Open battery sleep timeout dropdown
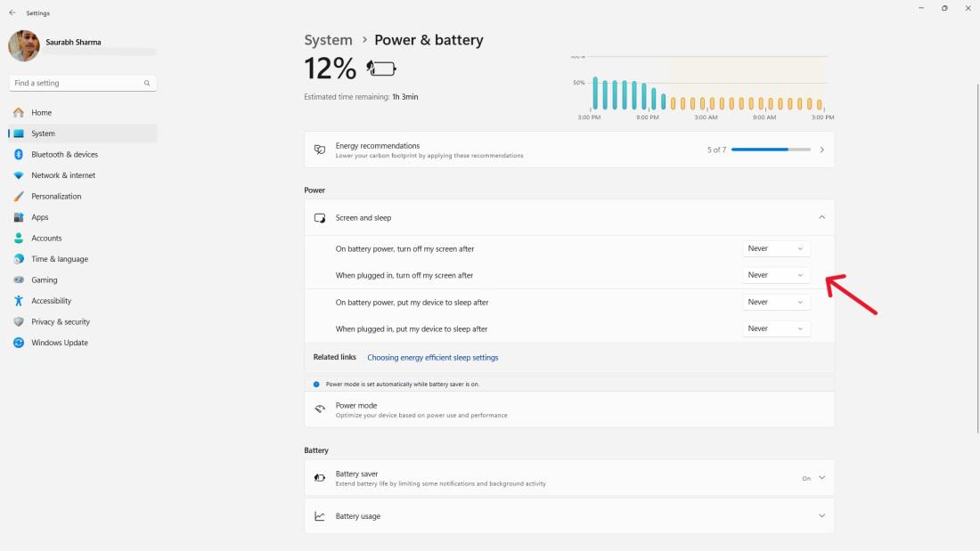980x551 pixels. click(776, 302)
